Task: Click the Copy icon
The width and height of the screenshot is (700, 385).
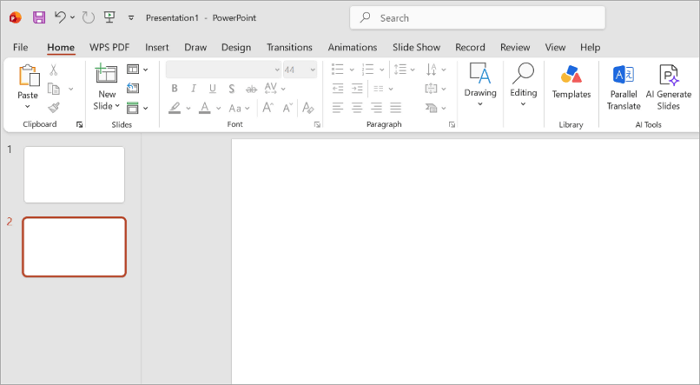Action: [x=54, y=89]
